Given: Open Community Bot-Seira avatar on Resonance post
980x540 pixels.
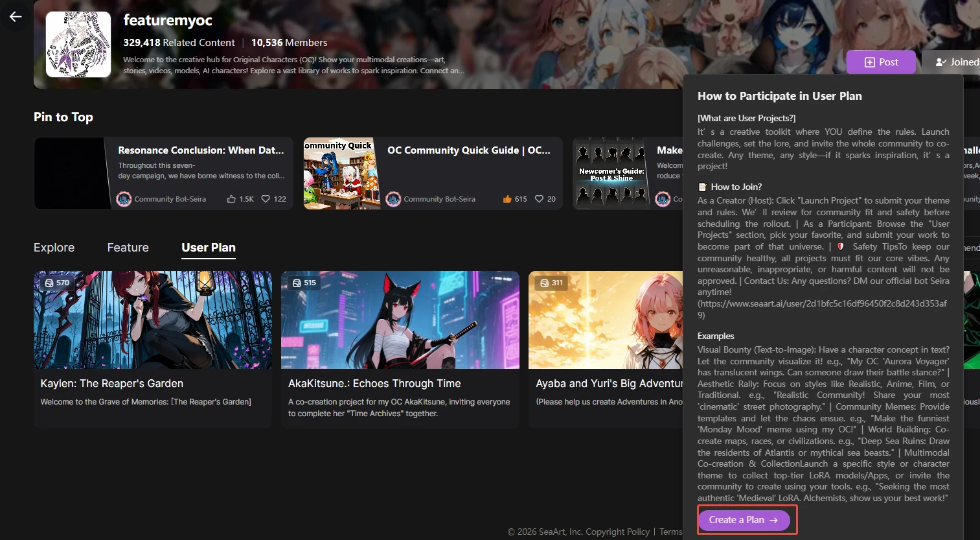Looking at the screenshot, I should tap(124, 199).
